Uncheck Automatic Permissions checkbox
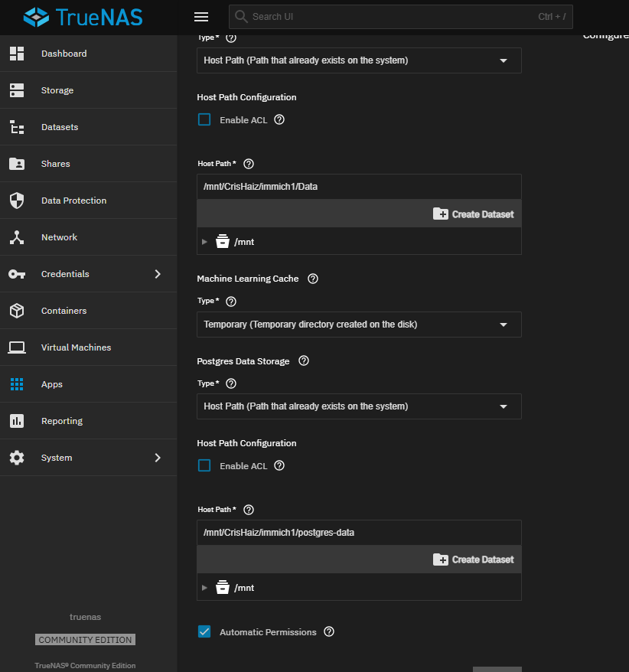The width and height of the screenshot is (629, 672). 204,631
